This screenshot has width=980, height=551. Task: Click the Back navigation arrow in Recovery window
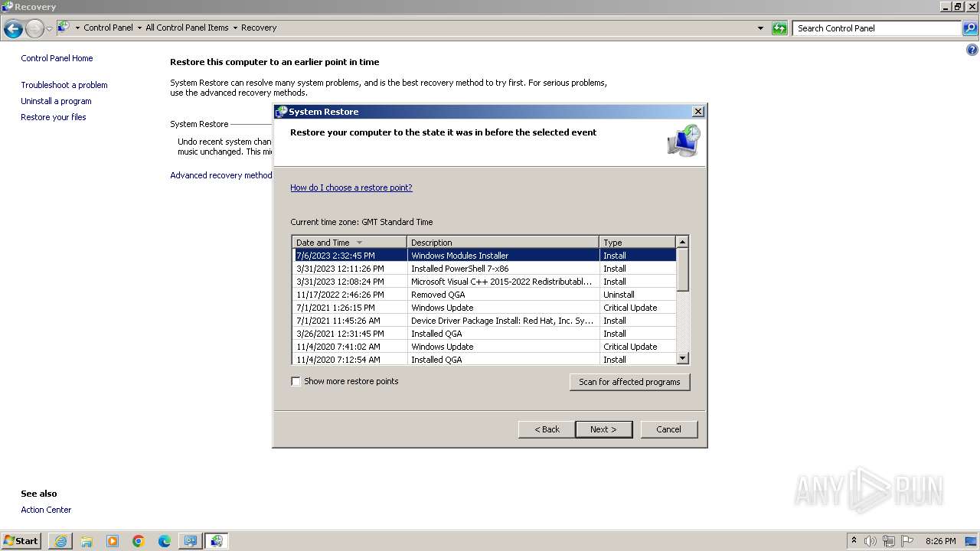click(13, 29)
